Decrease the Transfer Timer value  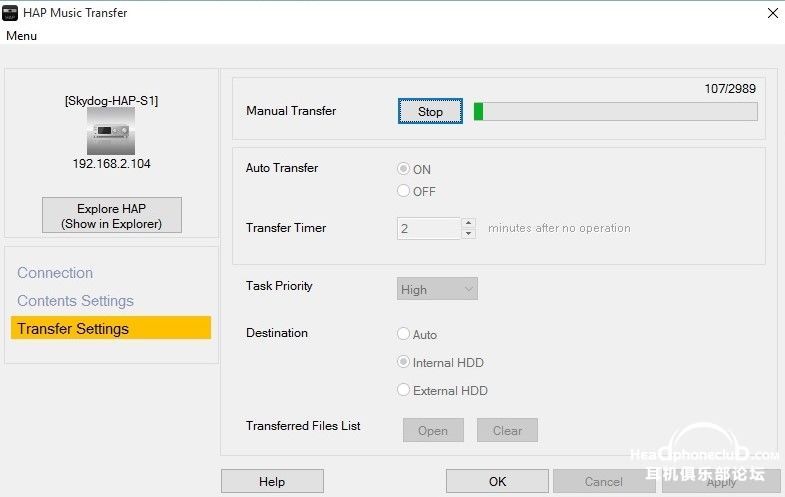(468, 234)
